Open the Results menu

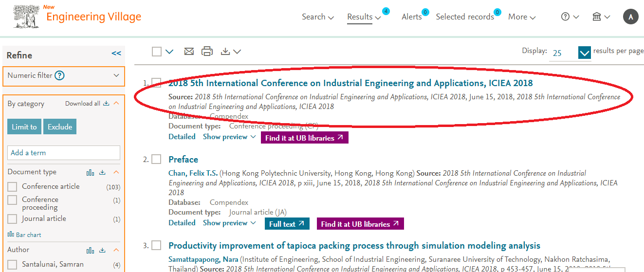point(364,17)
